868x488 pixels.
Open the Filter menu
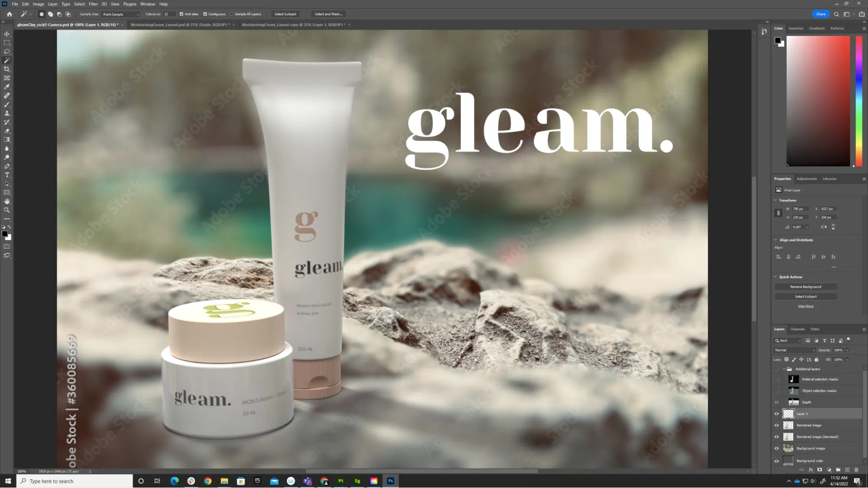(x=93, y=4)
